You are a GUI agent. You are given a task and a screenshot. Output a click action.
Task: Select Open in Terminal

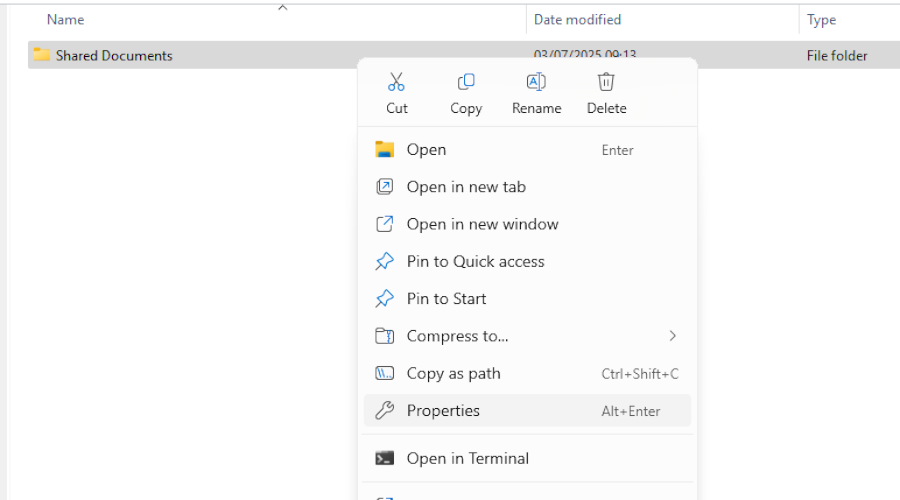tap(527, 459)
